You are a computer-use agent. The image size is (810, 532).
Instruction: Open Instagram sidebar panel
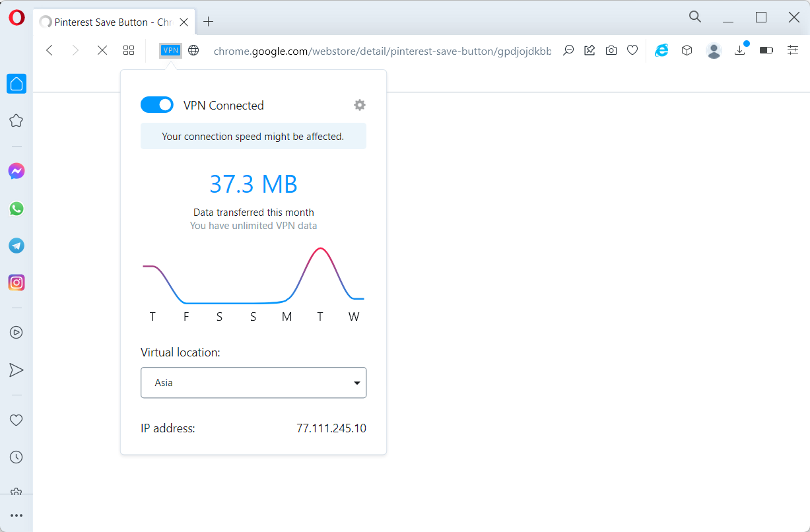(x=17, y=283)
